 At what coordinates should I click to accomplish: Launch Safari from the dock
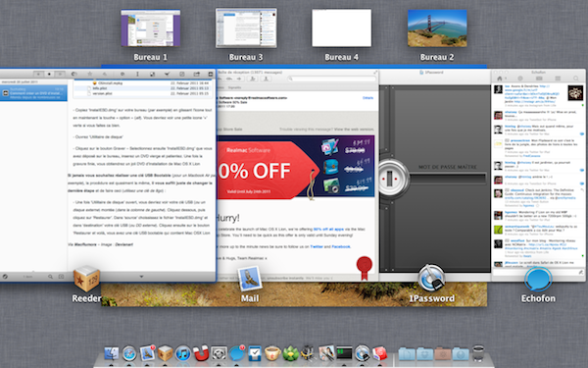click(x=129, y=353)
